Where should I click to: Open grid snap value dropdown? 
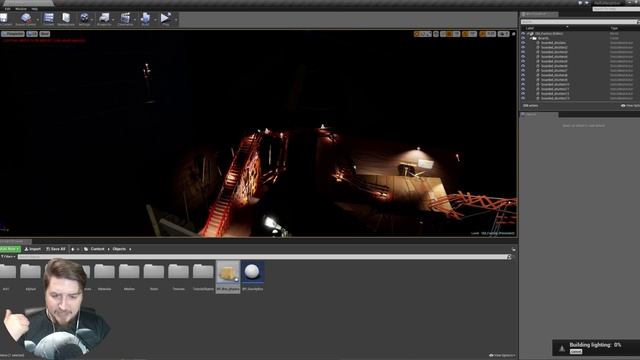pos(456,34)
